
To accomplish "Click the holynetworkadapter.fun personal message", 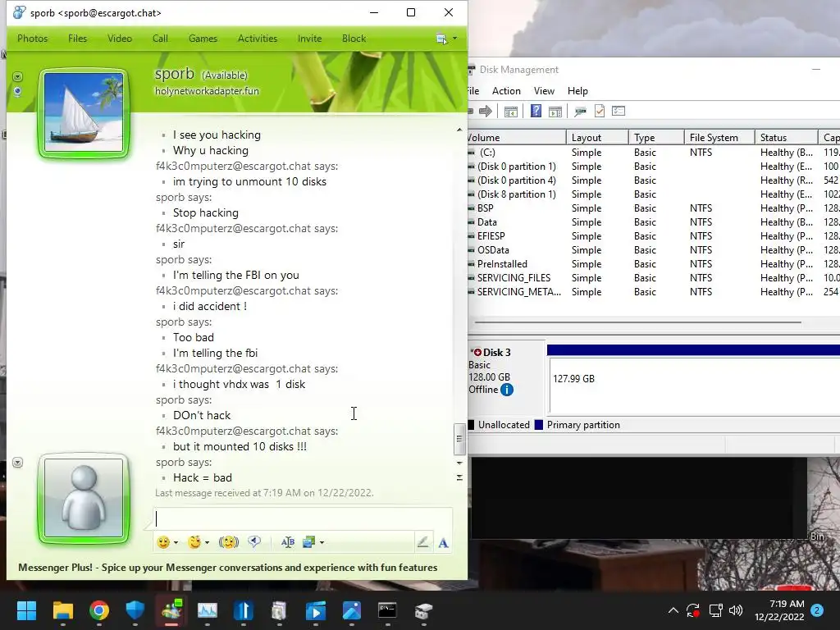I will 207,91.
